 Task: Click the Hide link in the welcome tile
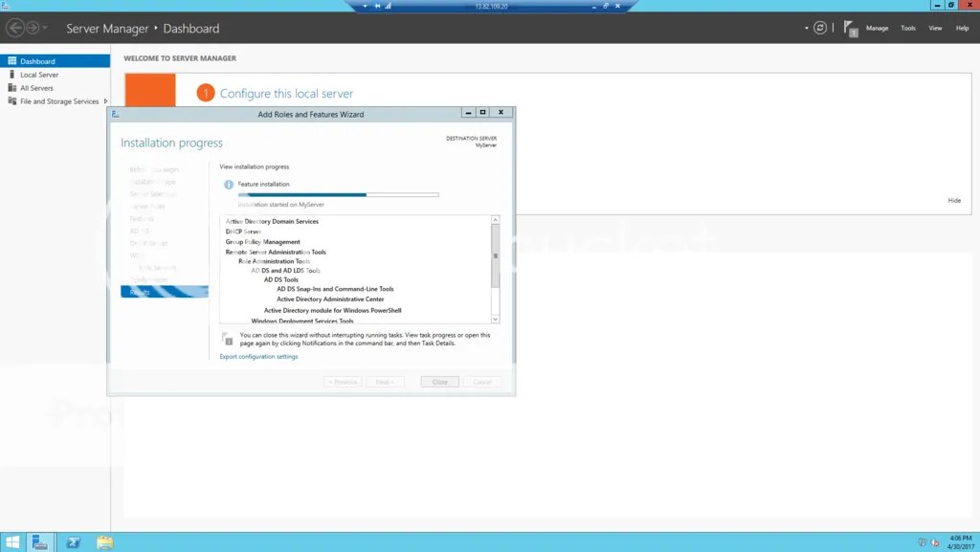point(954,201)
